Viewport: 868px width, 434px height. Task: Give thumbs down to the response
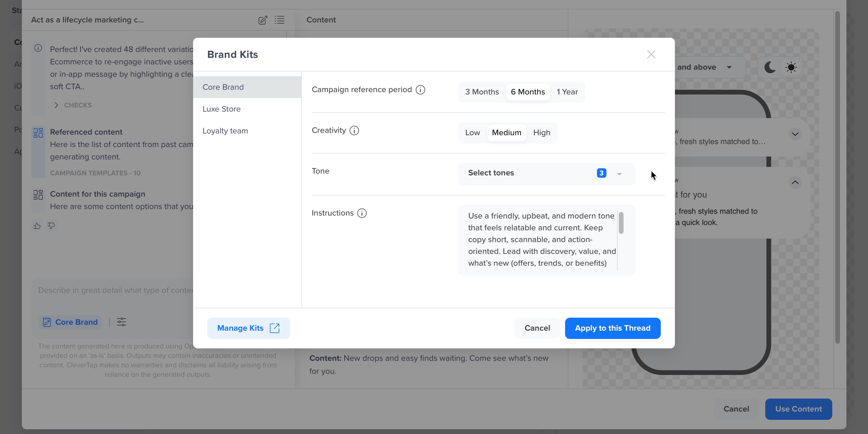[51, 226]
